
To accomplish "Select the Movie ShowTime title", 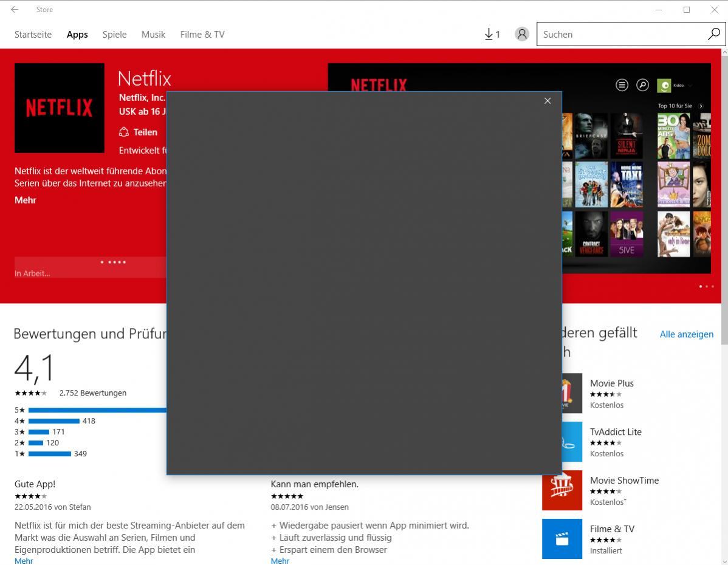I will tap(624, 481).
